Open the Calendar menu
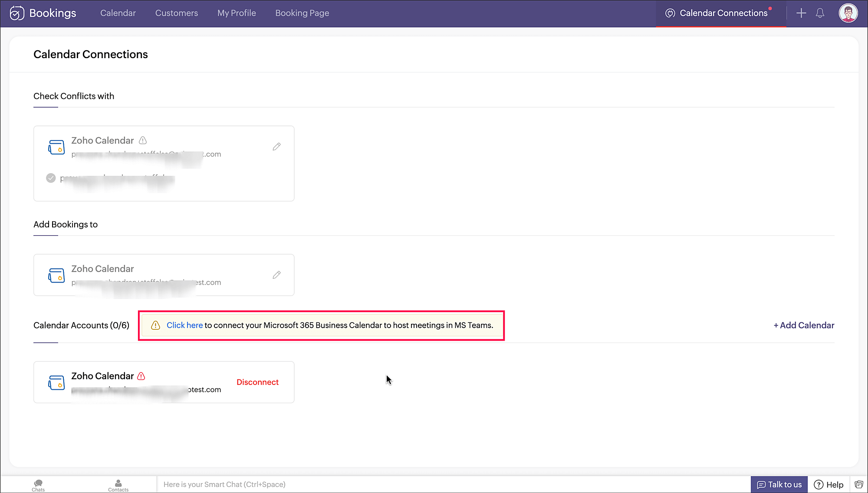Viewport: 868px width, 493px height. (x=118, y=13)
